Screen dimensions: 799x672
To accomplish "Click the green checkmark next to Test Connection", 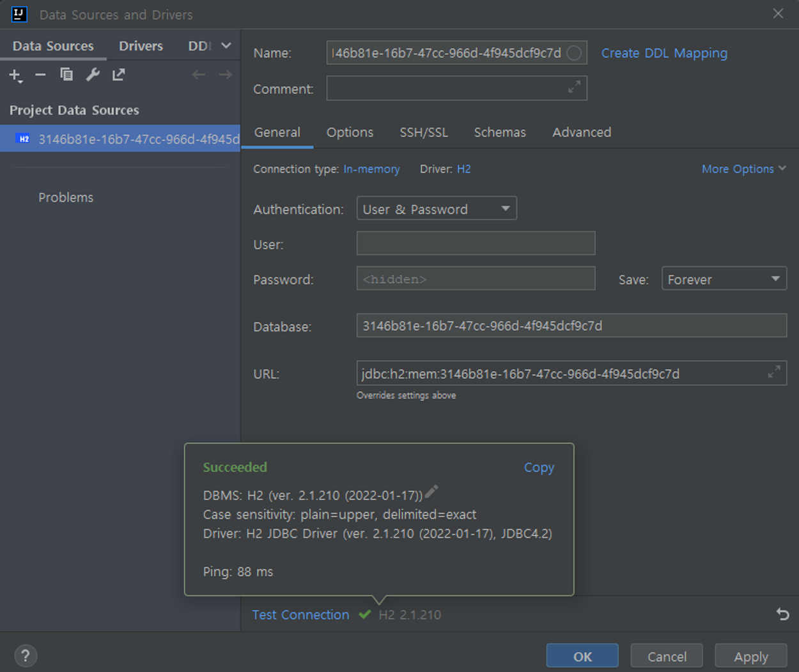I will point(365,615).
